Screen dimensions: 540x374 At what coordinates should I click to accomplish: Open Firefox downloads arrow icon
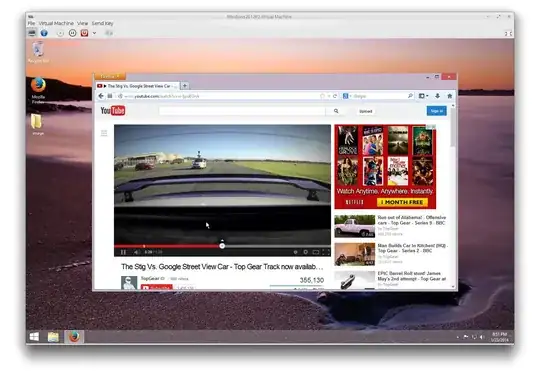point(437,96)
